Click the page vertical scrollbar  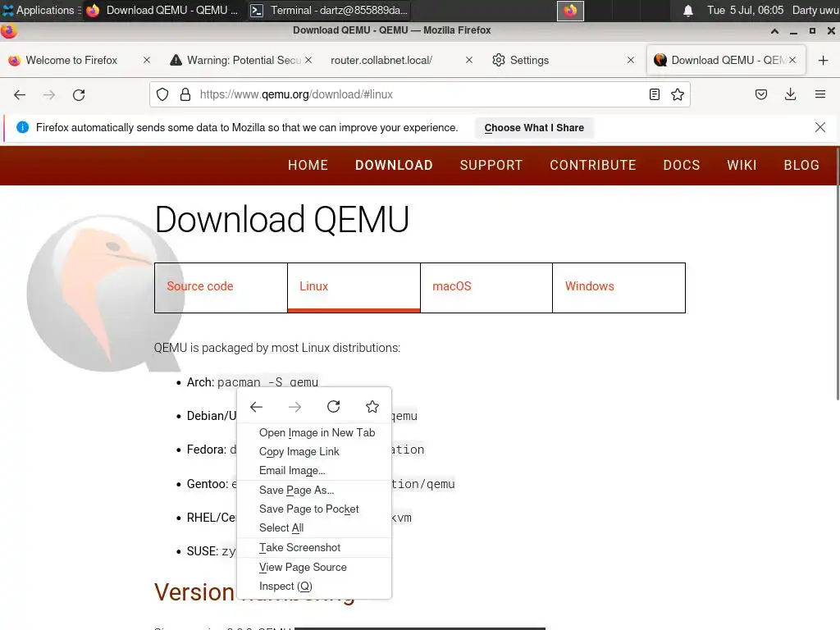(x=838, y=274)
